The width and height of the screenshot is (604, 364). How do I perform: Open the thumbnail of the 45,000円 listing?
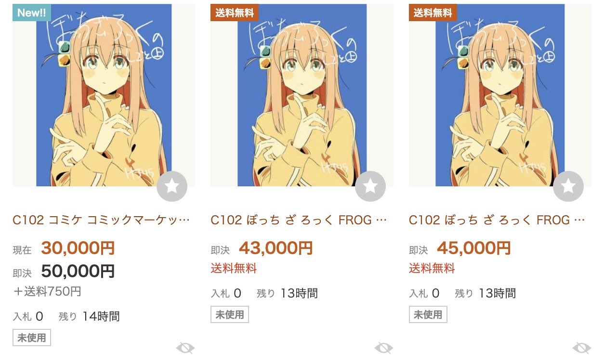(x=500, y=95)
